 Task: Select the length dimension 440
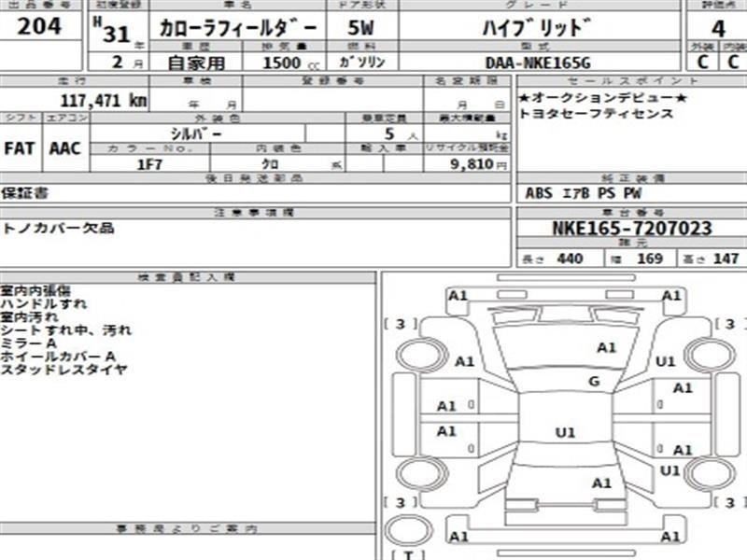coord(570,259)
